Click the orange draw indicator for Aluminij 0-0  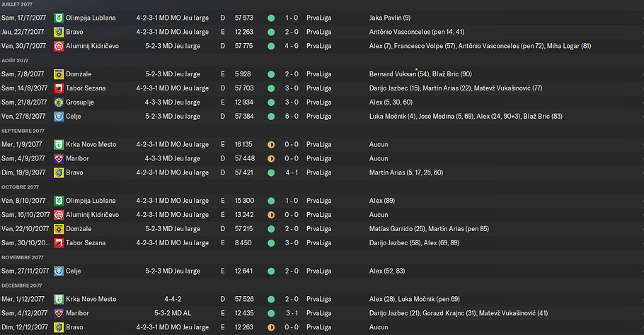(271, 215)
